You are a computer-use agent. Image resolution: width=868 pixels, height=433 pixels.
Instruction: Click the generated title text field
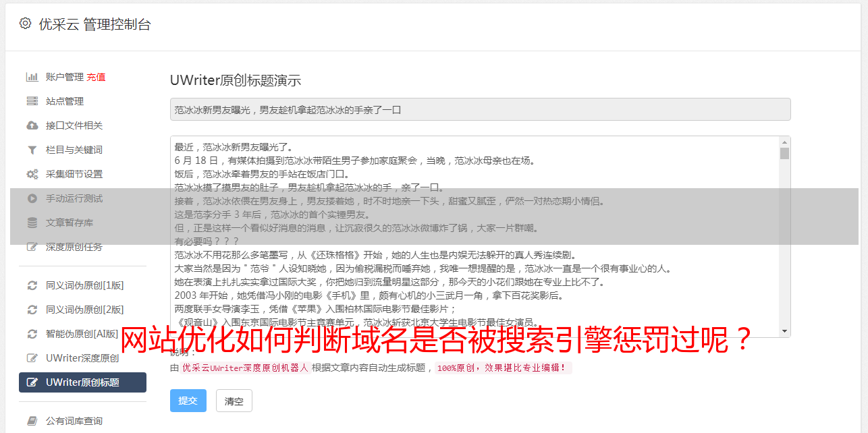(480, 109)
